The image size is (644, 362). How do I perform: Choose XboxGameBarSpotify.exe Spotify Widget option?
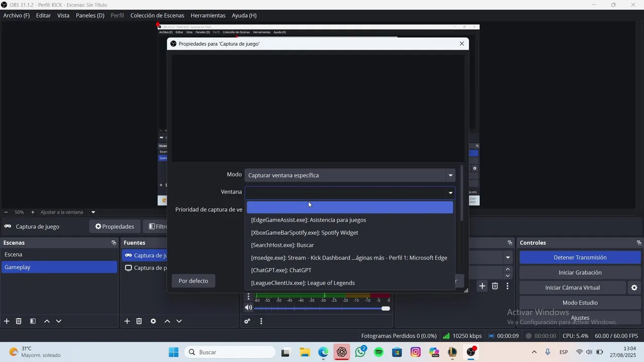350,233
